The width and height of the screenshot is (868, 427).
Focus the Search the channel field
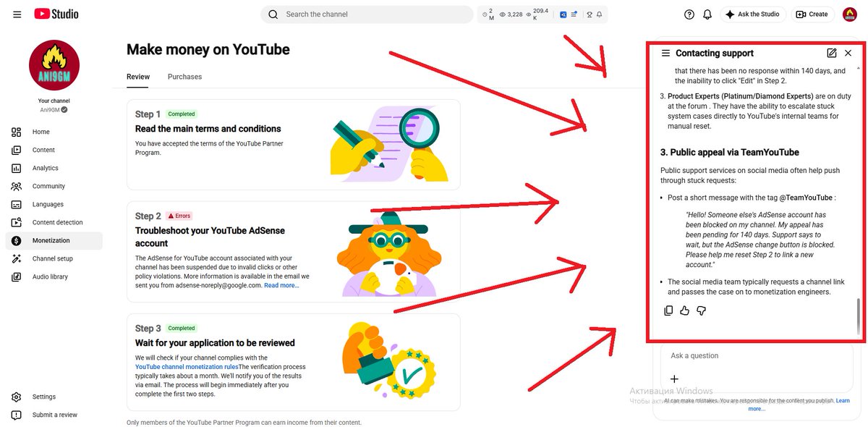367,14
